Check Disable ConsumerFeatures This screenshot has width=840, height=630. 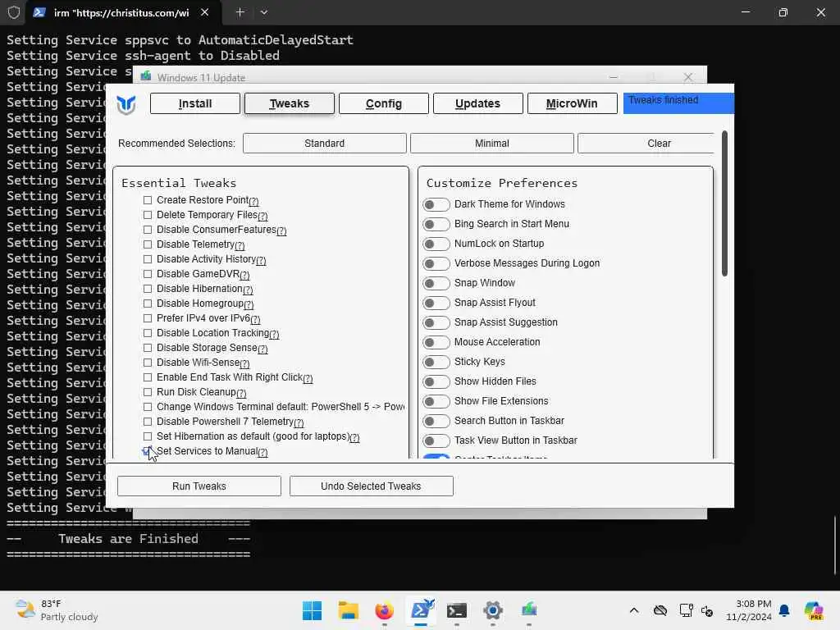pyautogui.click(x=148, y=230)
